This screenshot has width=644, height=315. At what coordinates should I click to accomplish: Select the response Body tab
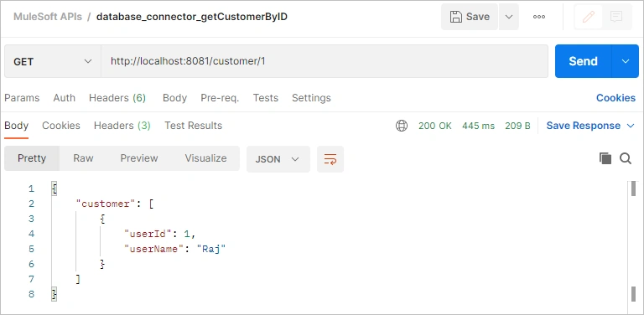click(x=17, y=126)
